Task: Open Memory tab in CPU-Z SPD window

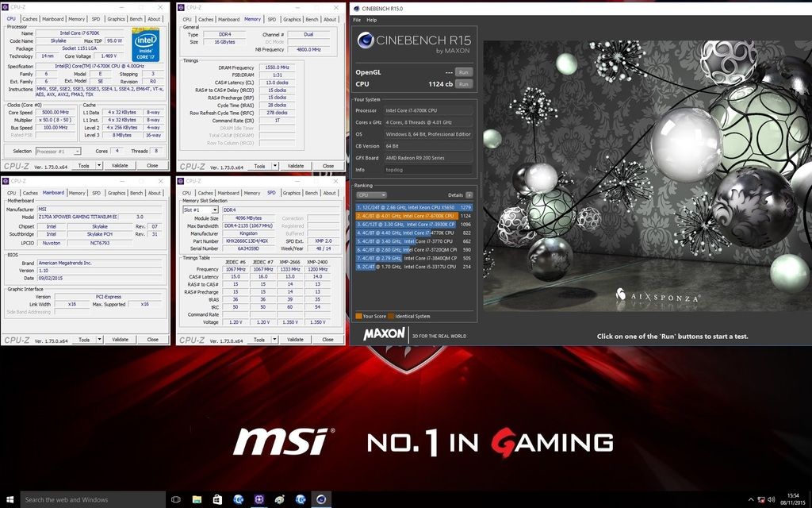Action: pyautogui.click(x=252, y=193)
